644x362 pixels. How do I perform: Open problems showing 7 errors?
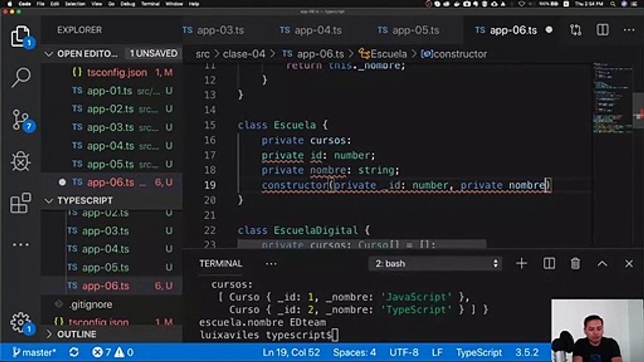(113, 352)
